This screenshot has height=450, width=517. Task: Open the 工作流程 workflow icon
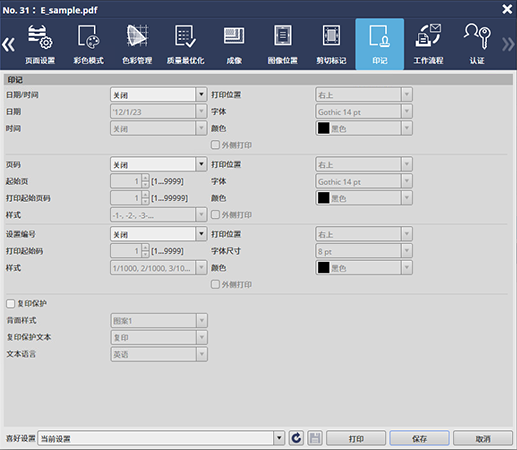428,44
